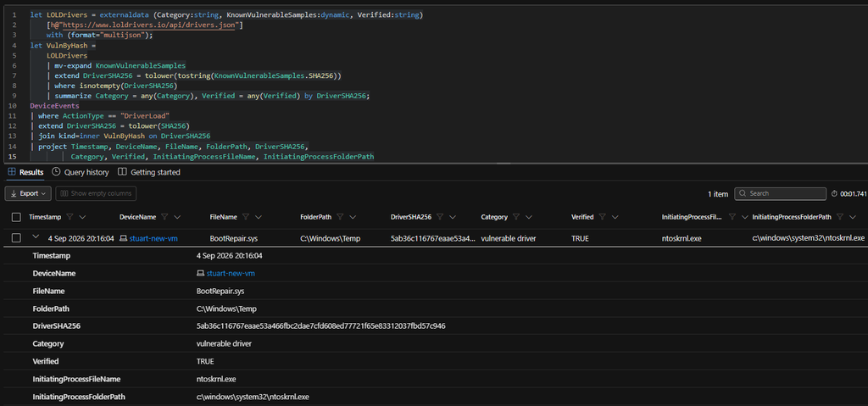Filter the FolderPath column
This screenshot has width=868, height=406.
pos(340,217)
